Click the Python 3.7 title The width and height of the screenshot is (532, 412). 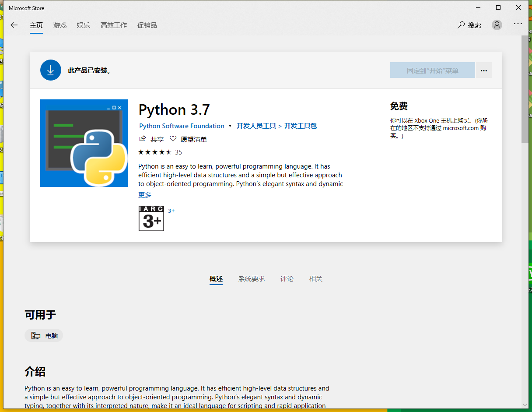(174, 109)
